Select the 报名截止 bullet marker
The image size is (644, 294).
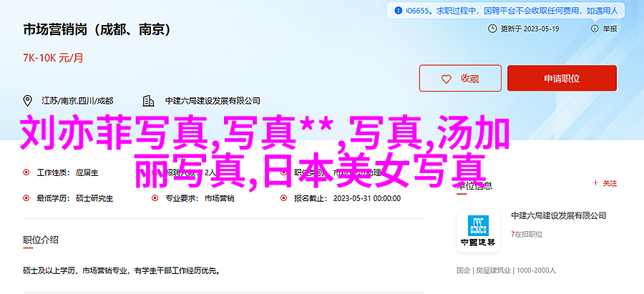283,198
